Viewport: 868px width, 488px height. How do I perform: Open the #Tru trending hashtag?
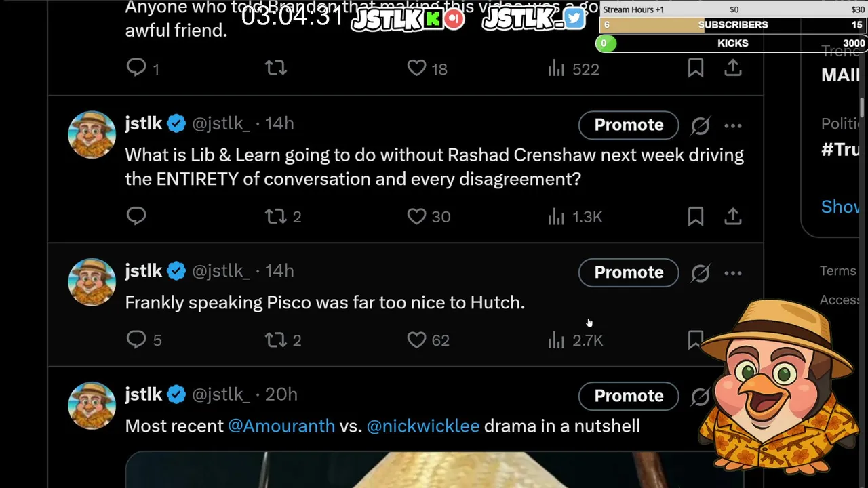point(841,150)
